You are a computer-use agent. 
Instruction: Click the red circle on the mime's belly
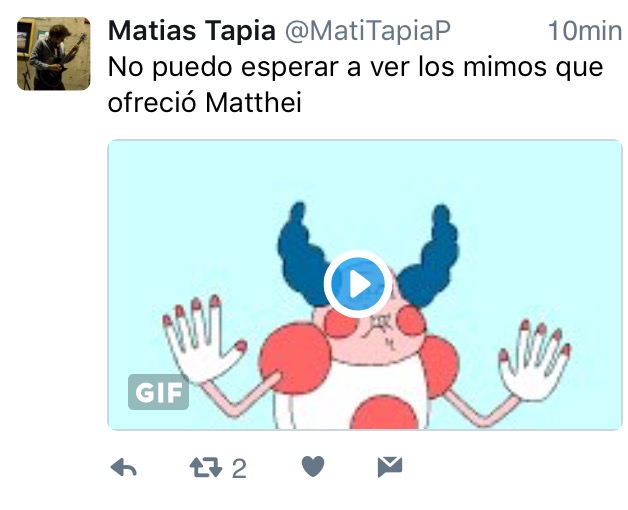pyautogui.click(x=384, y=413)
